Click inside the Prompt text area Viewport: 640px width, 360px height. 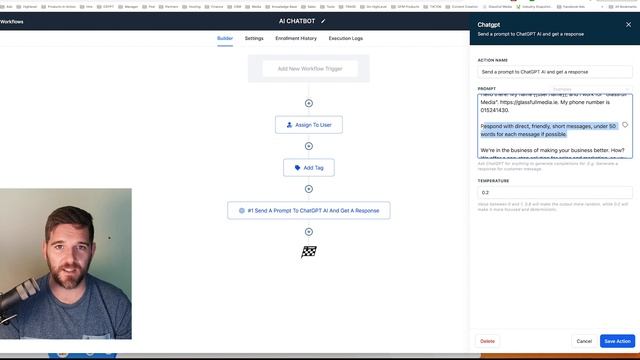(555, 126)
